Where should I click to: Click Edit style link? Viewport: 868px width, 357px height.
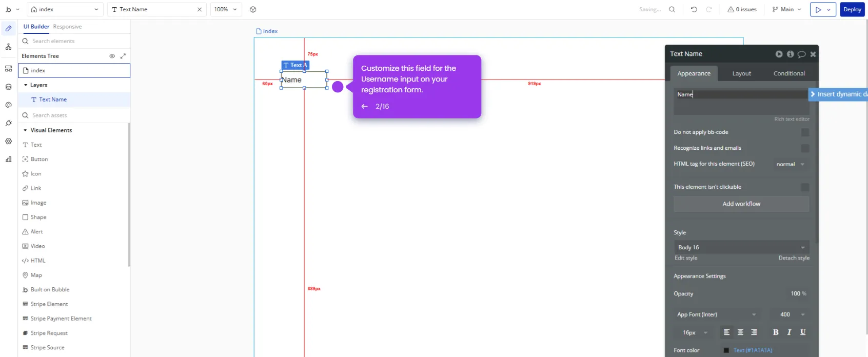[x=686, y=258]
